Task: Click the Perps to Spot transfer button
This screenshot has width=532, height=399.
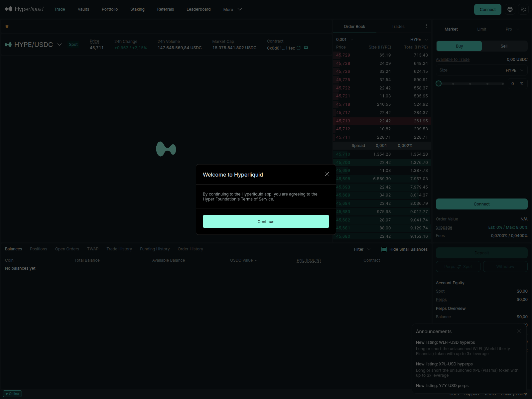Action: point(458,267)
